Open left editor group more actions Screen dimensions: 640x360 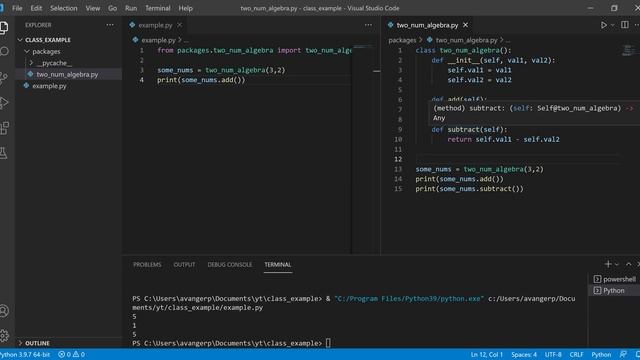368,25
